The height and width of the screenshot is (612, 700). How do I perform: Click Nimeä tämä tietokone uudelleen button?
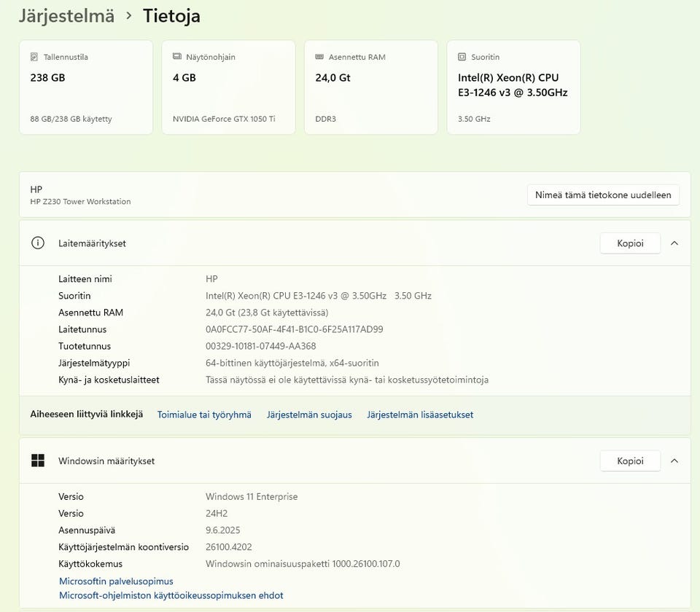click(603, 195)
